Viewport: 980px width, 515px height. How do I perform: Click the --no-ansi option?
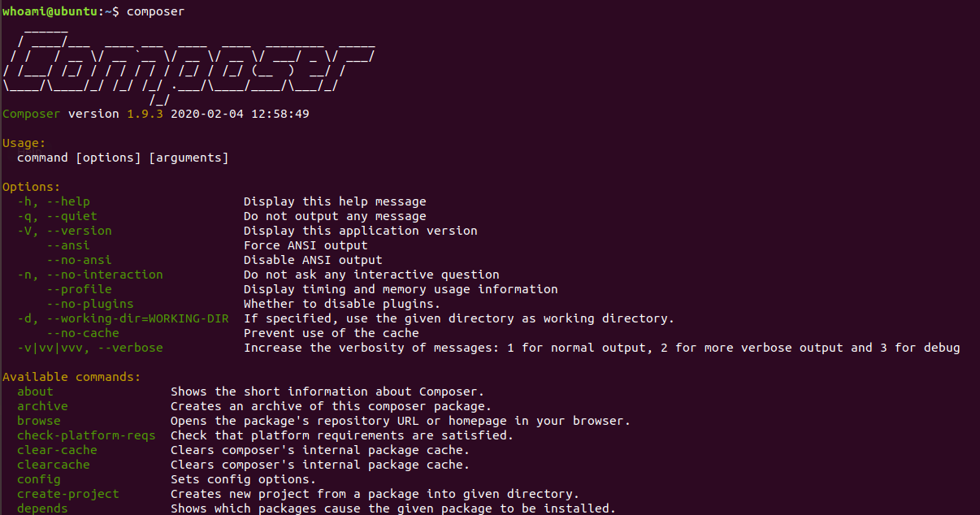tap(80, 260)
